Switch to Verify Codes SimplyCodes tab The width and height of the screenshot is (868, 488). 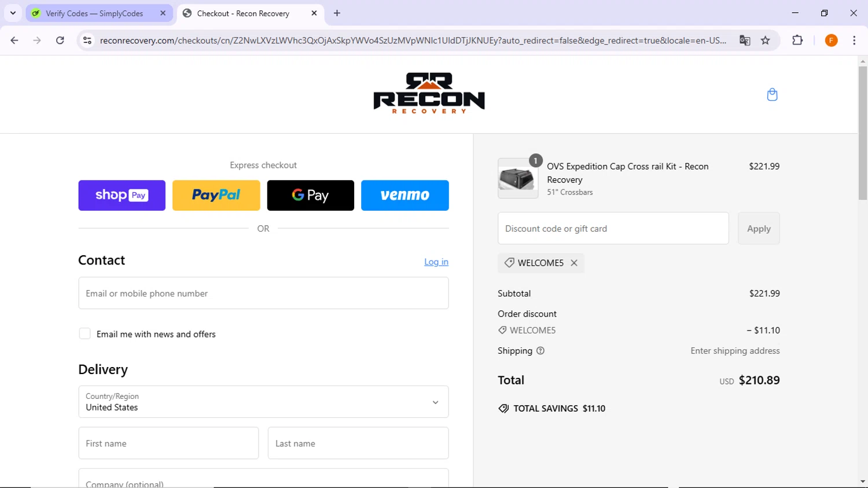tap(99, 13)
